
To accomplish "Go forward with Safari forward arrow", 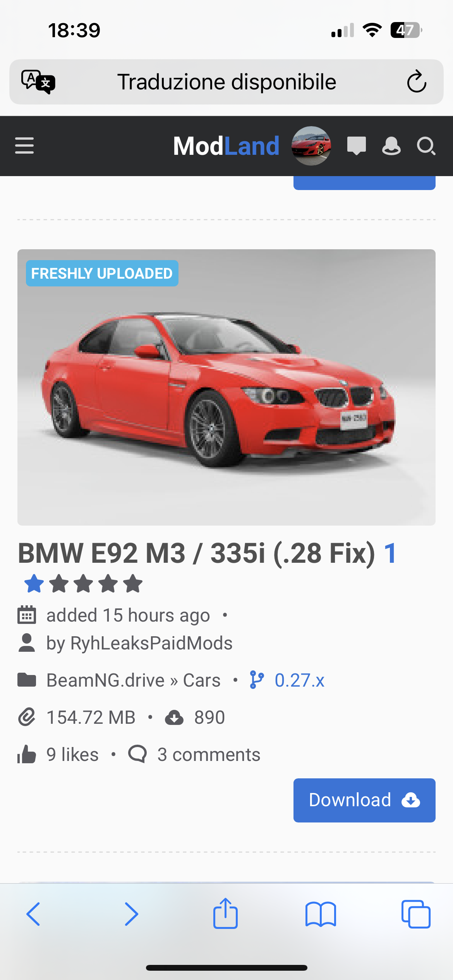I will pos(131,914).
